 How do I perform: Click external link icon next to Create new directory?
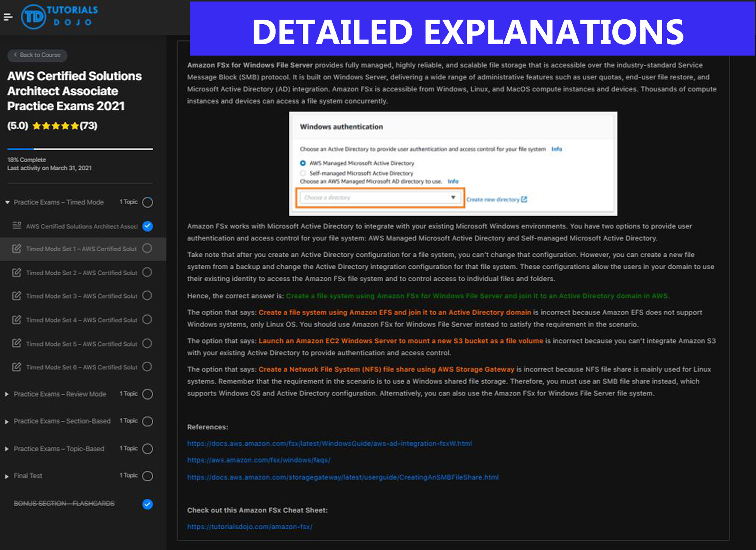[524, 199]
